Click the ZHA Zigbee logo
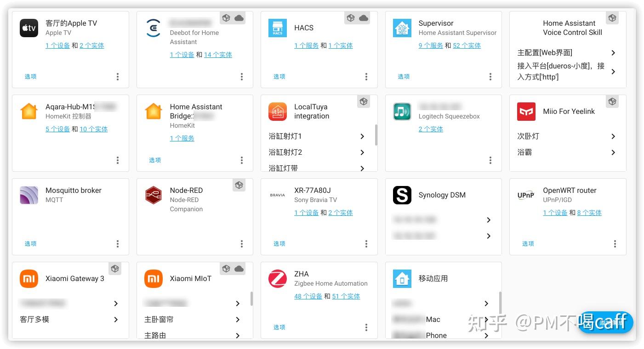Screen dimensions: 644x349 coord(278,279)
